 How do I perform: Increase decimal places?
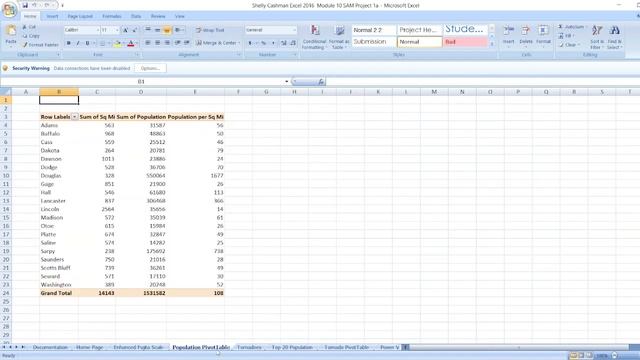[284, 43]
